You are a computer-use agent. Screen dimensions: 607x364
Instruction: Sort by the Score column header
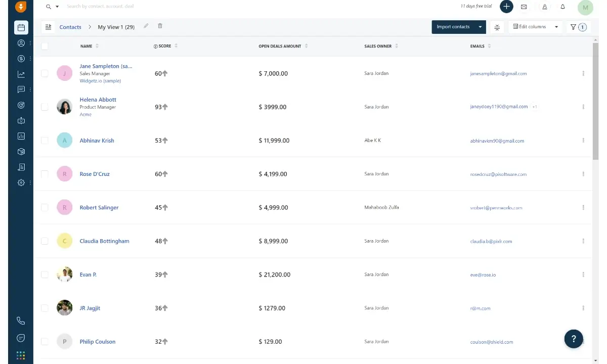click(x=165, y=46)
